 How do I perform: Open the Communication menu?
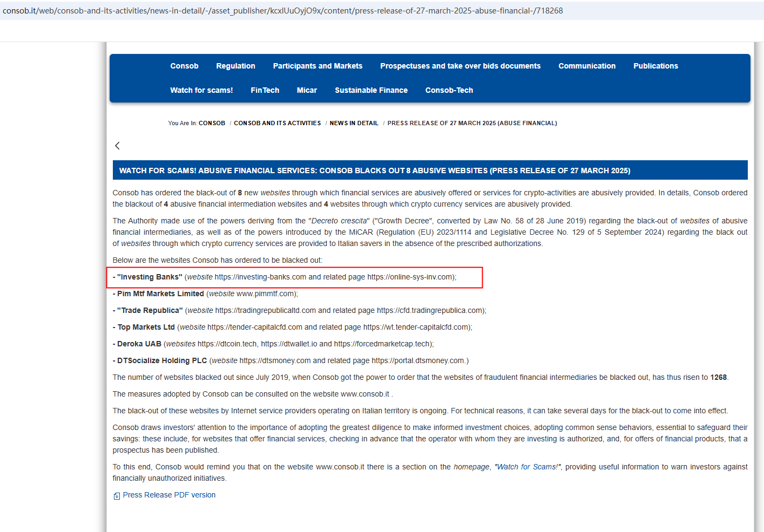coord(587,66)
